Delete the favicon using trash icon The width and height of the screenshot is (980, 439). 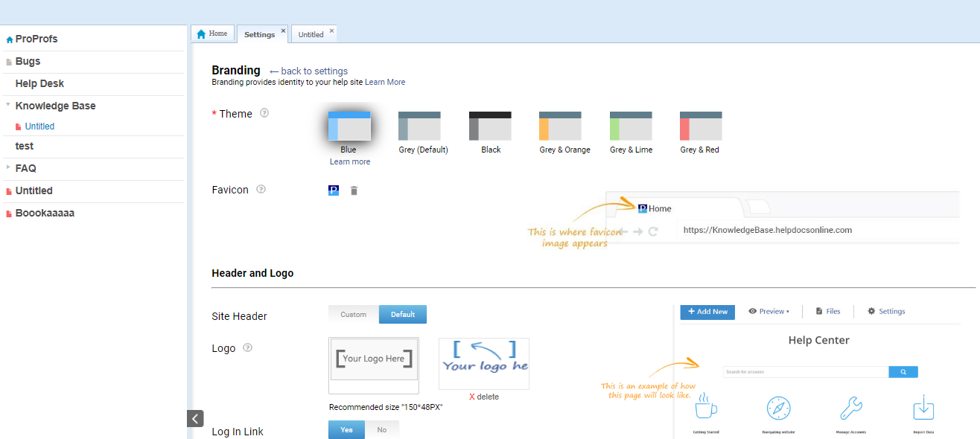coord(354,190)
